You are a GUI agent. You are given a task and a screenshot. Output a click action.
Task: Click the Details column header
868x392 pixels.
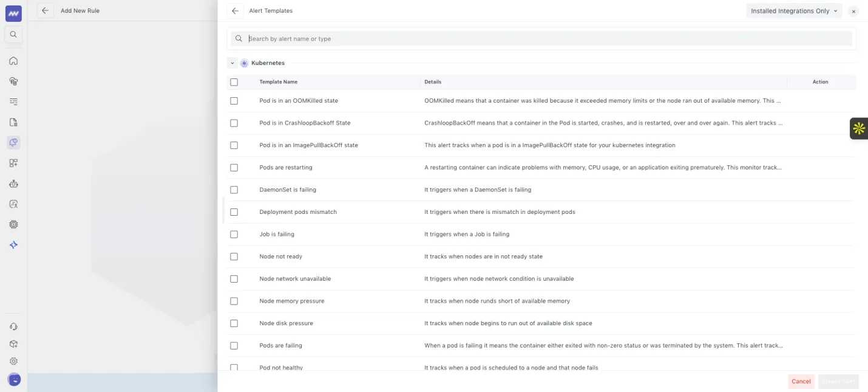click(433, 82)
